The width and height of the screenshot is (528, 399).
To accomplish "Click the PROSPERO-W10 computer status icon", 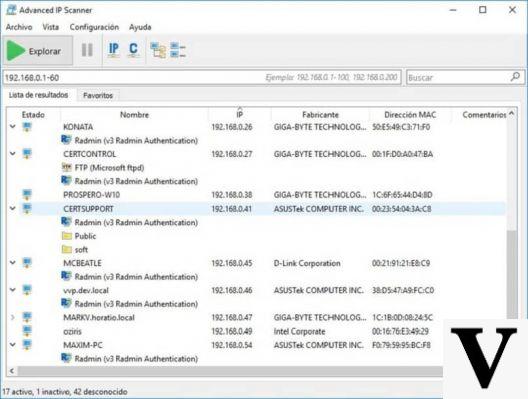I will [x=27, y=195].
